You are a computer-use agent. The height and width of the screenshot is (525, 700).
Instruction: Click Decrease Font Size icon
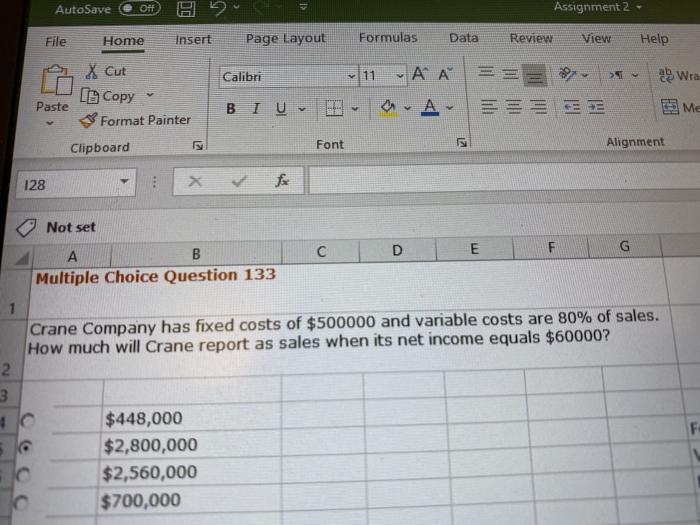tap(446, 74)
